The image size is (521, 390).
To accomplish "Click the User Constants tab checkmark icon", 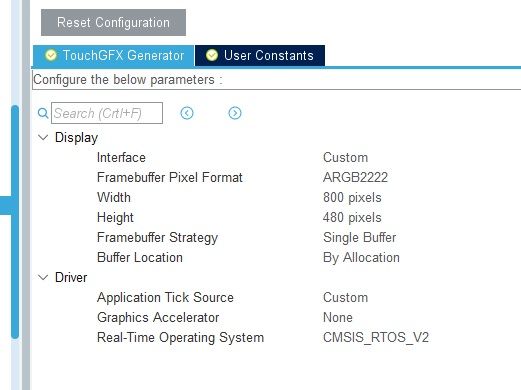I will 212,55.
